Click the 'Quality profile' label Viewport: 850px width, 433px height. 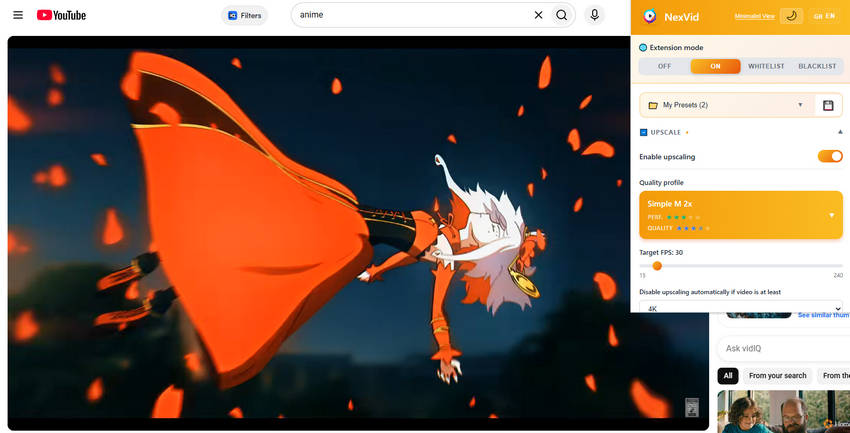(661, 183)
